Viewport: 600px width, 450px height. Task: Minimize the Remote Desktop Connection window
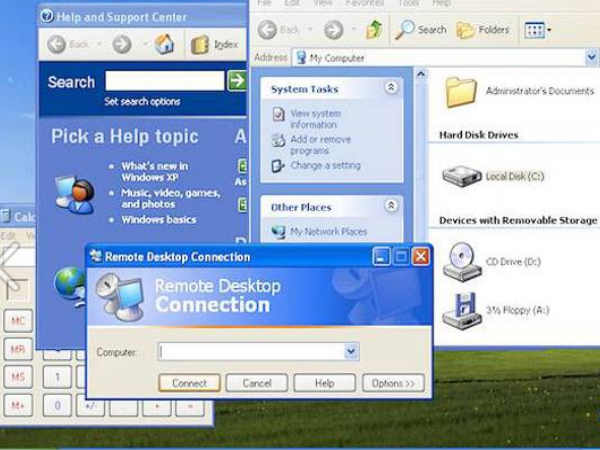(x=381, y=256)
